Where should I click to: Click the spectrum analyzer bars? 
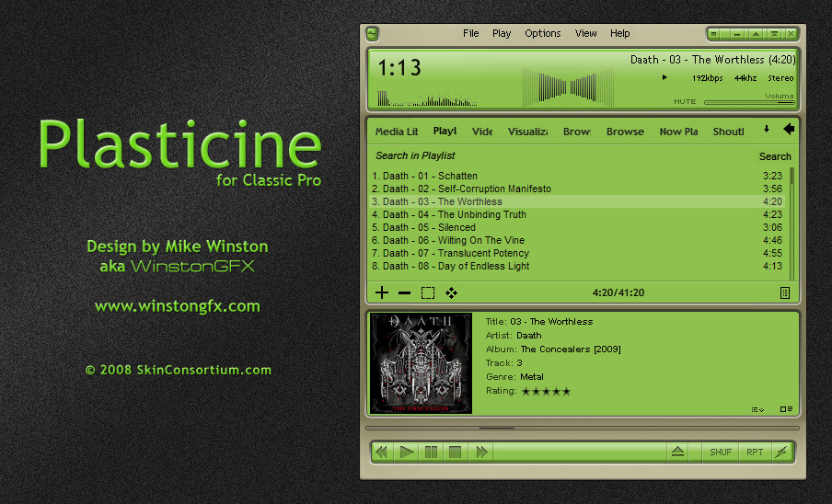click(x=427, y=98)
